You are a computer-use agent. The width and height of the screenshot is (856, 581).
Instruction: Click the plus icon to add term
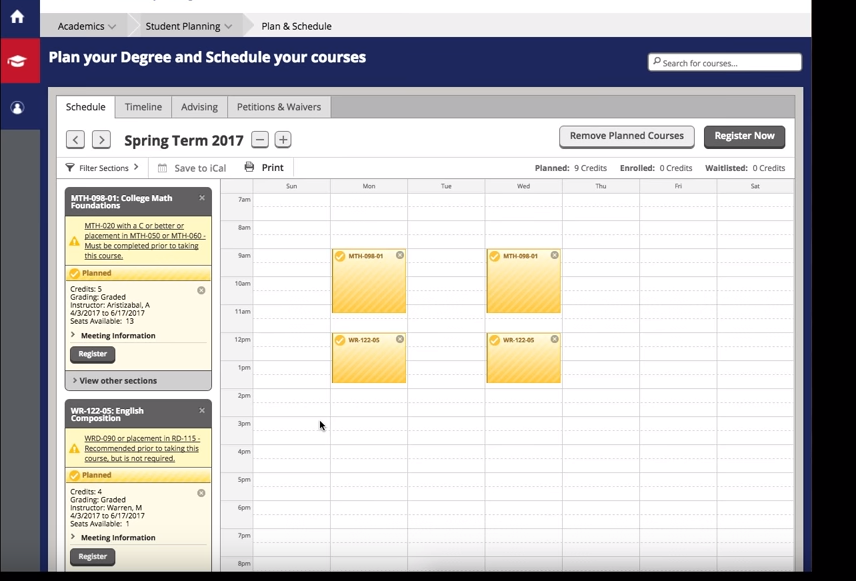[283, 140]
